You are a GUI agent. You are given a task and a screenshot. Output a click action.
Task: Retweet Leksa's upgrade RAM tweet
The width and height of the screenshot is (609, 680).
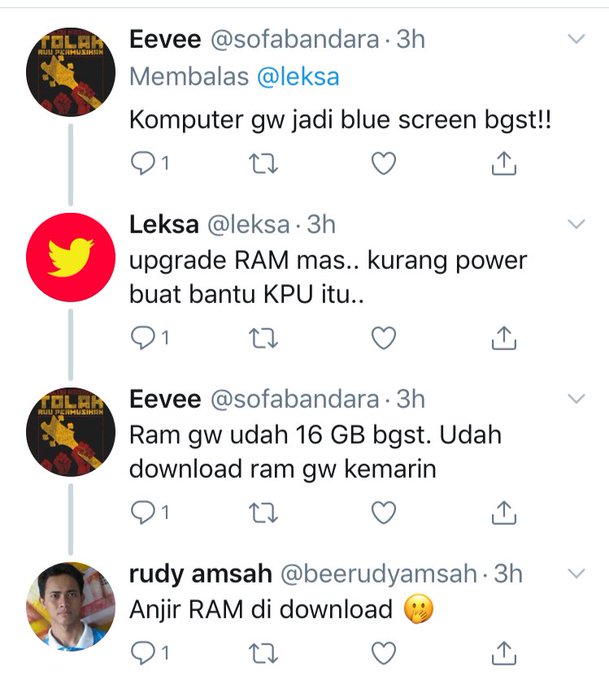tap(263, 338)
